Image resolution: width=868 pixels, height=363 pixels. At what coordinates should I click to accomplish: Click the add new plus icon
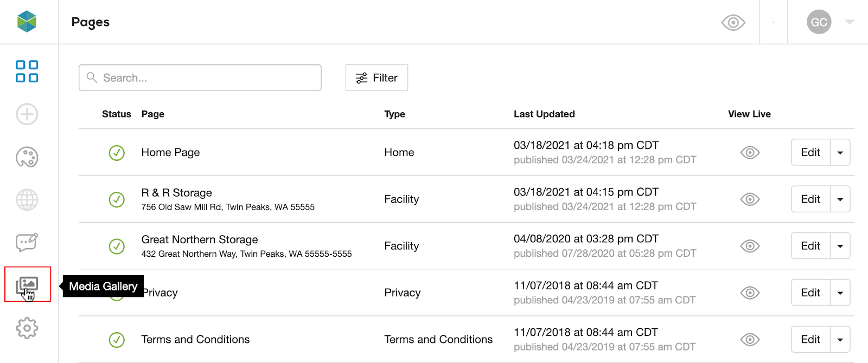27,114
